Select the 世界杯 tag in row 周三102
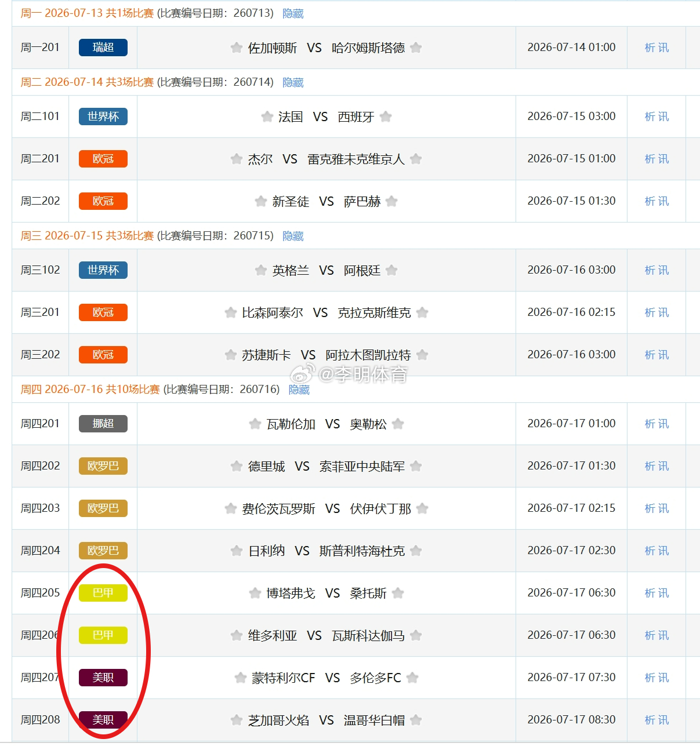The image size is (700, 746). [103, 270]
